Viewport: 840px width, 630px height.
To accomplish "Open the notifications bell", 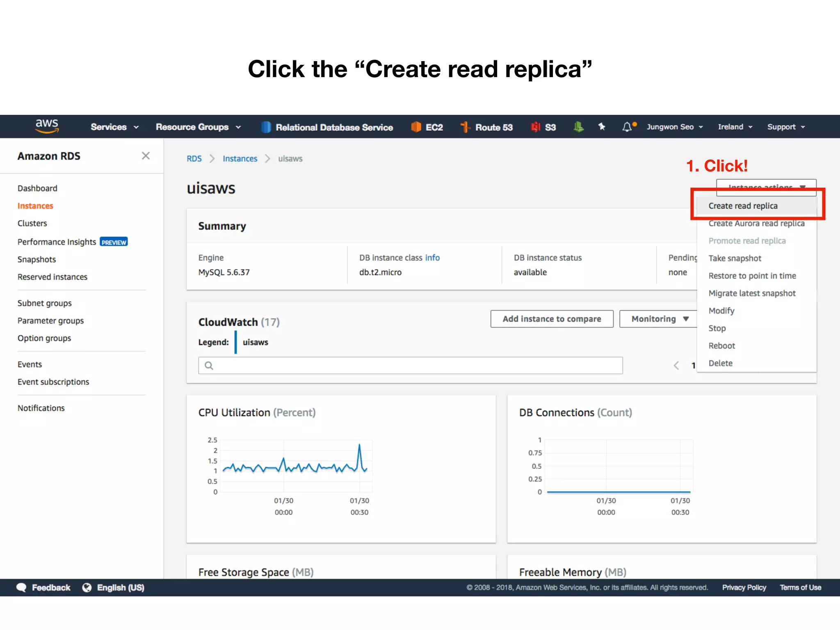I will pos(629,127).
